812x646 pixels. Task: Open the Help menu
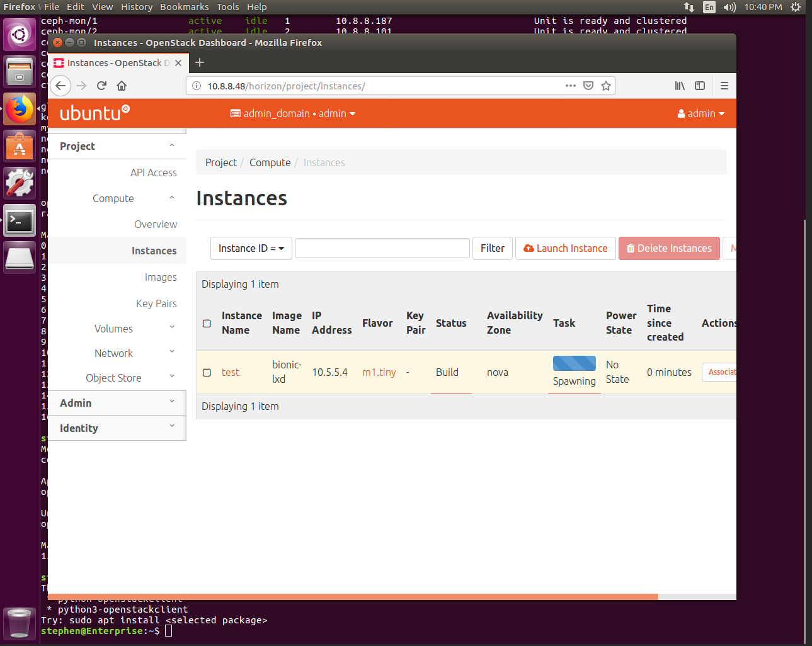[x=257, y=7]
